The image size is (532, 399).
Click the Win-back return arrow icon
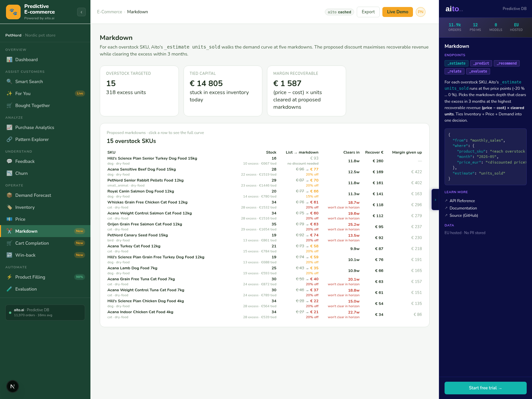(9, 255)
